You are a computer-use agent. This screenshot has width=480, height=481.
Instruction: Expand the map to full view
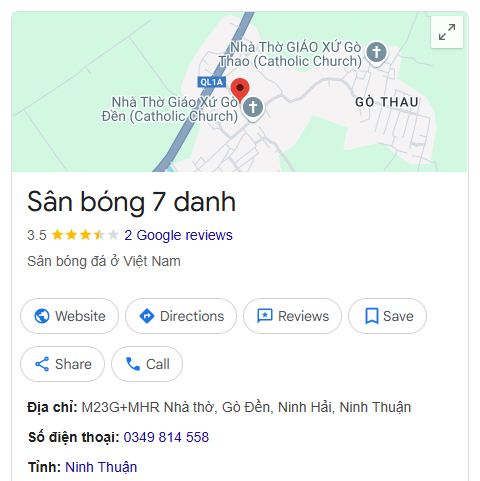[x=447, y=32]
